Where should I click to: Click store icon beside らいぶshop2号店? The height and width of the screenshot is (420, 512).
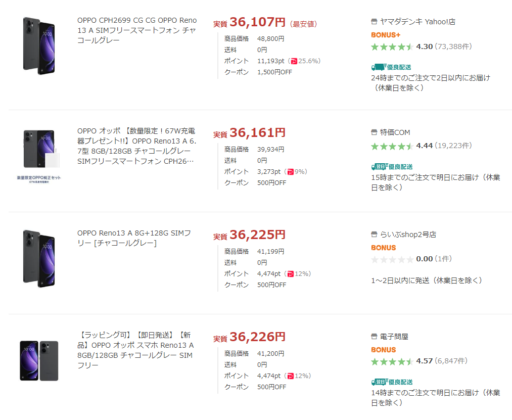tap(374, 235)
